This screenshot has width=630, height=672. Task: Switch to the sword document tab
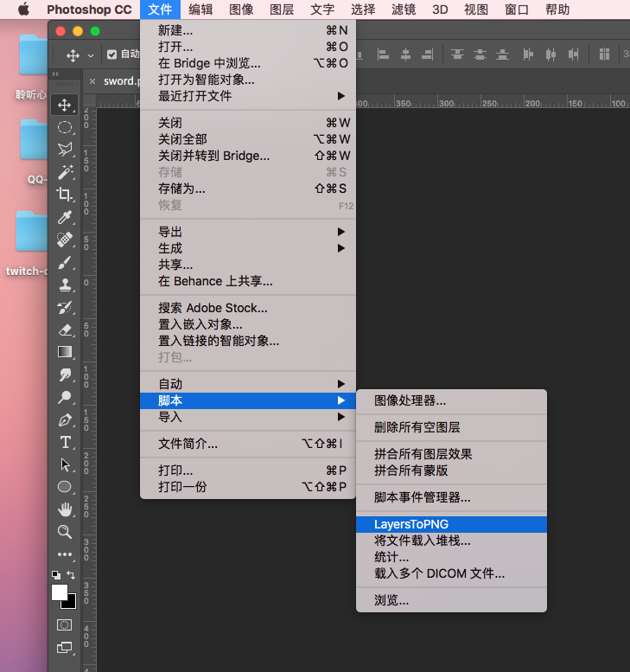click(x=122, y=81)
